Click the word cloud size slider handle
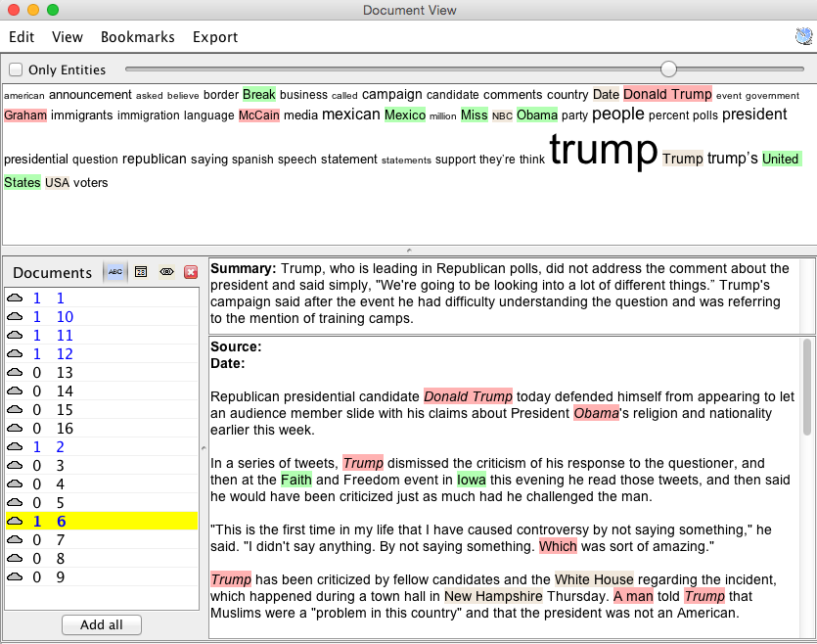817x644 pixels. coord(668,69)
